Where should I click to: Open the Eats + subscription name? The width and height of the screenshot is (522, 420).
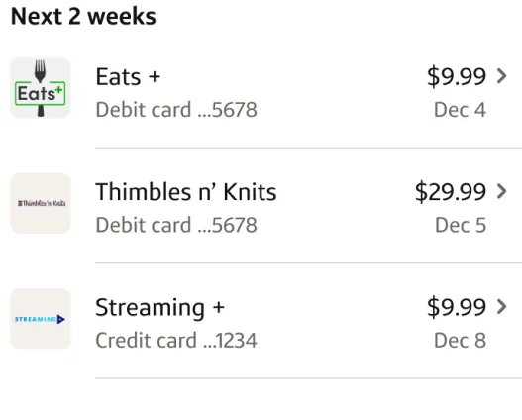128,77
